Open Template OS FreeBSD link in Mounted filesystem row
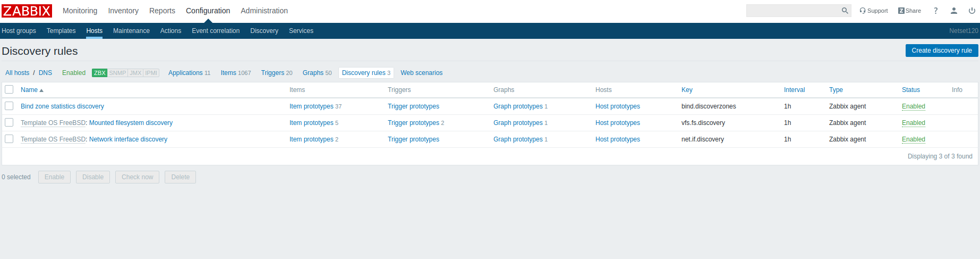This screenshot has width=980, height=259. tap(53, 123)
